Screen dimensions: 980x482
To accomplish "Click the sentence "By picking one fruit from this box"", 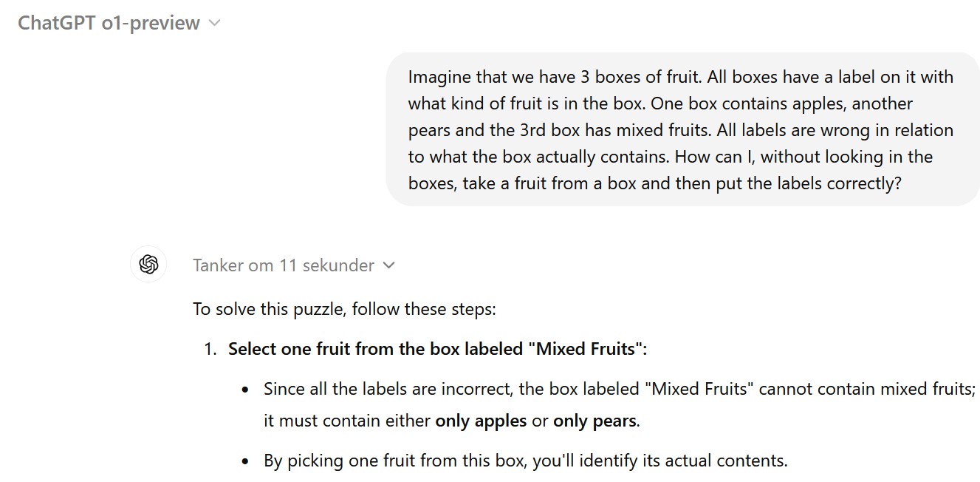I will click(526, 461).
